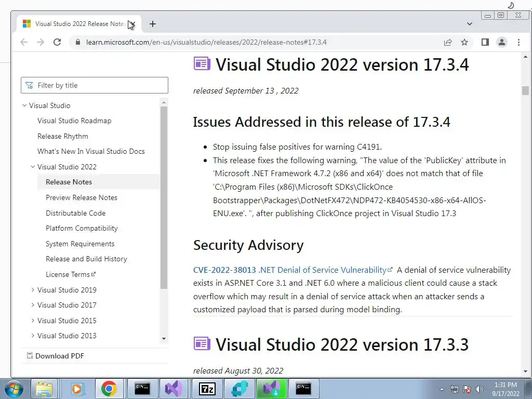The image size is (532, 399).
Task: Click Download PDF
Action: coord(59,356)
